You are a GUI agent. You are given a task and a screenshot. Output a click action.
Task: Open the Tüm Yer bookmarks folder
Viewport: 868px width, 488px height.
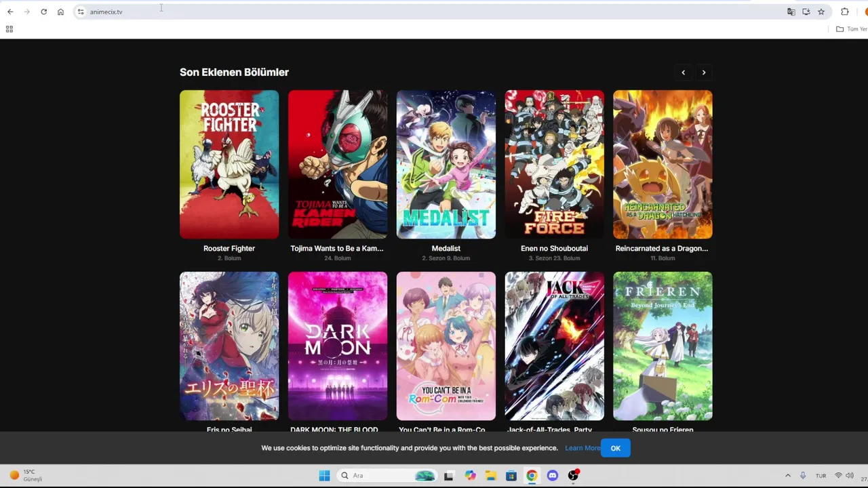click(852, 29)
